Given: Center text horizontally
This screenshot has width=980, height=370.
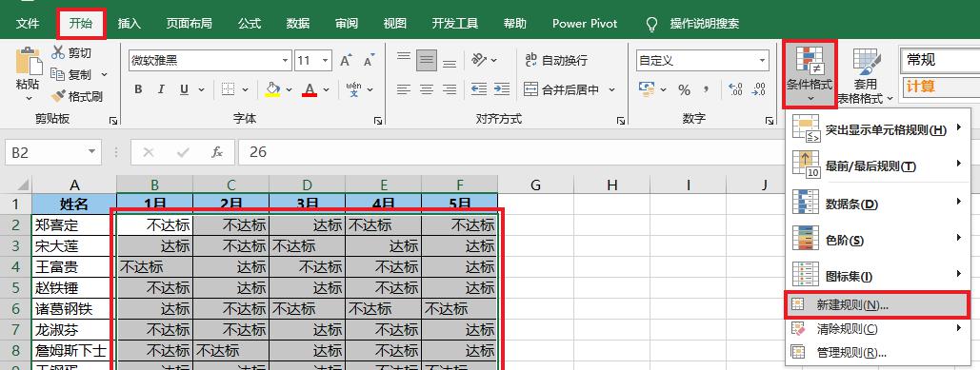Looking at the screenshot, I should (x=427, y=89).
